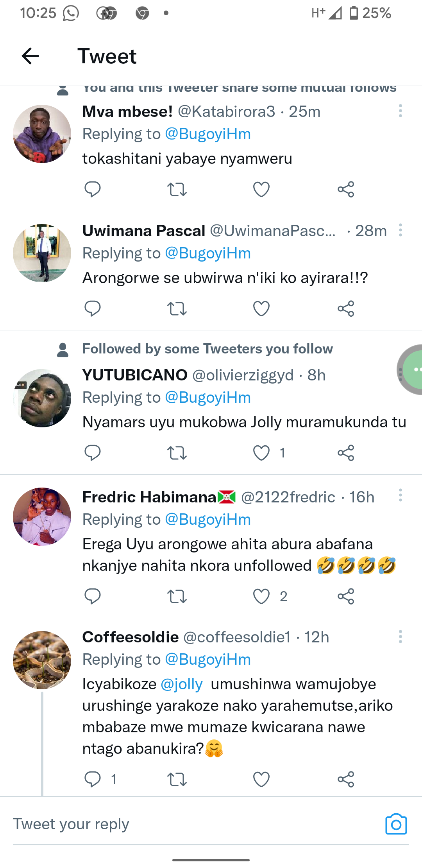Share YUTUBICANO's reply
This screenshot has width=422, height=868.
(x=346, y=453)
